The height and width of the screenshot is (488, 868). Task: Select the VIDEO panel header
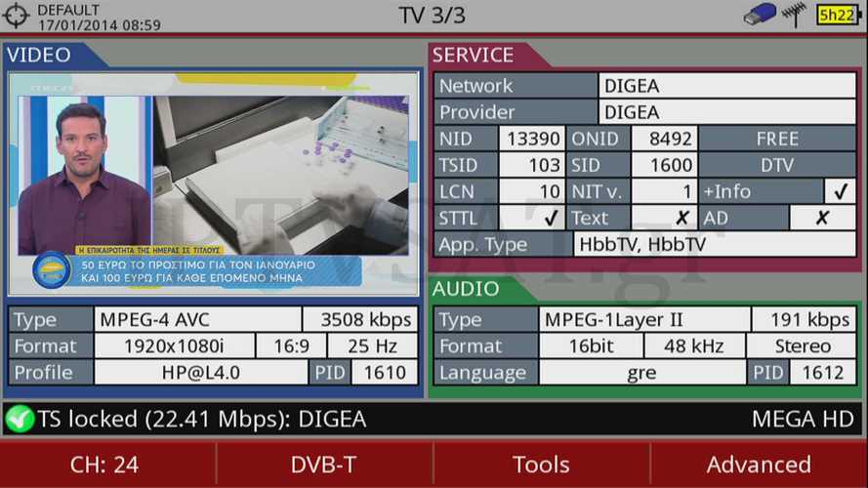click(x=39, y=56)
